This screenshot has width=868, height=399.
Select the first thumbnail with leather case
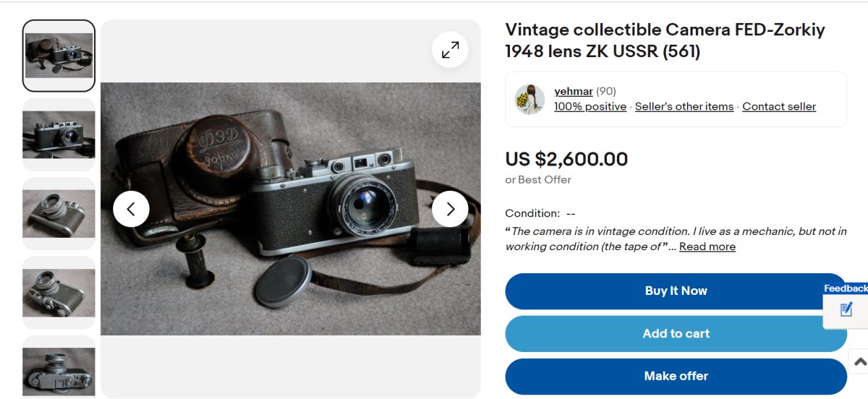59,56
